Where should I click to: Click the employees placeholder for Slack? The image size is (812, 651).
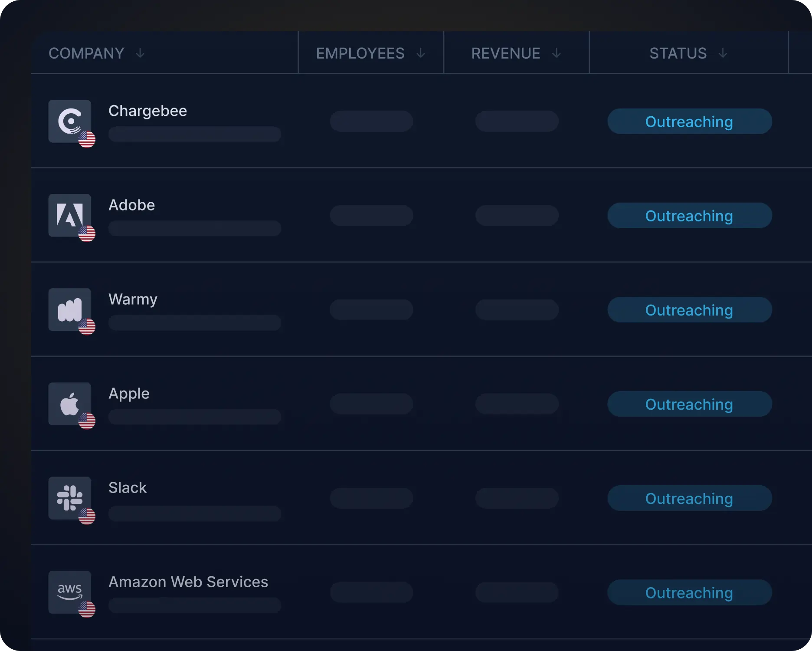tap(371, 498)
